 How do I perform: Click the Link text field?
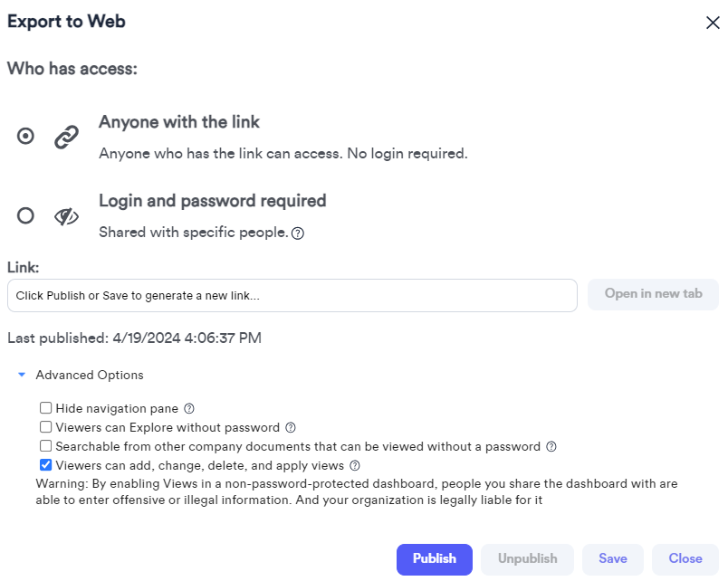click(292, 296)
